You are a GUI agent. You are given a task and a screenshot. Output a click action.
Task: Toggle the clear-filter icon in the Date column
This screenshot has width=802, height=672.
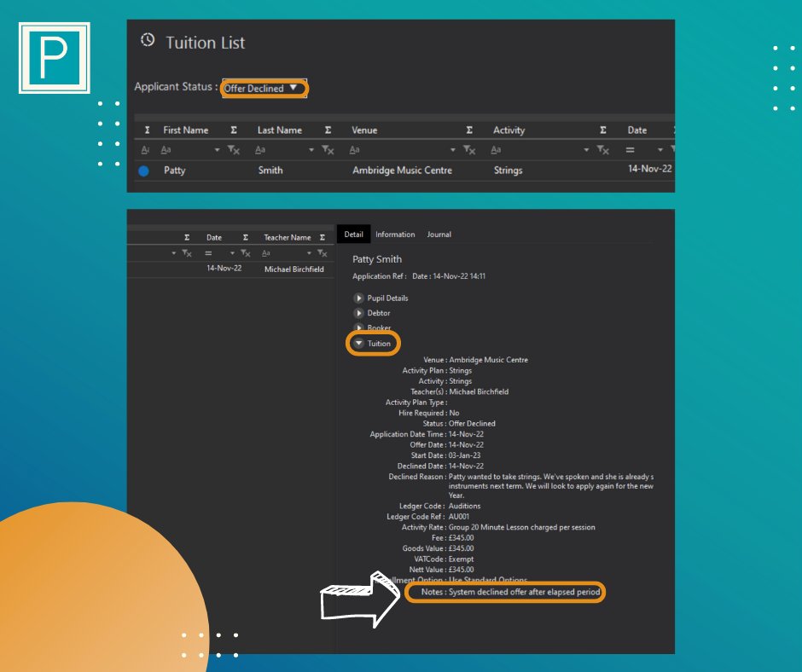(246, 252)
